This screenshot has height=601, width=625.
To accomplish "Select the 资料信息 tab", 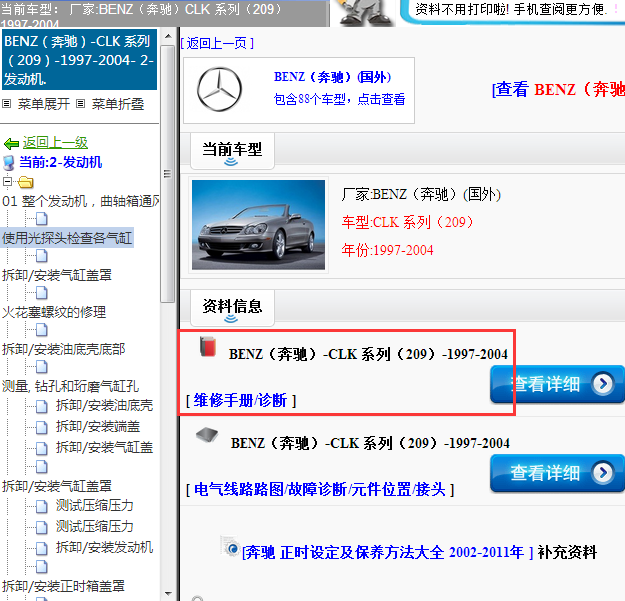I will tap(232, 308).
